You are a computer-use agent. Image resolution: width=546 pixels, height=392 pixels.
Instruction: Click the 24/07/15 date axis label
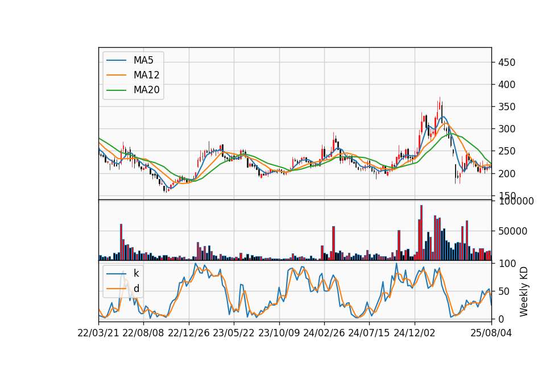coord(369,333)
